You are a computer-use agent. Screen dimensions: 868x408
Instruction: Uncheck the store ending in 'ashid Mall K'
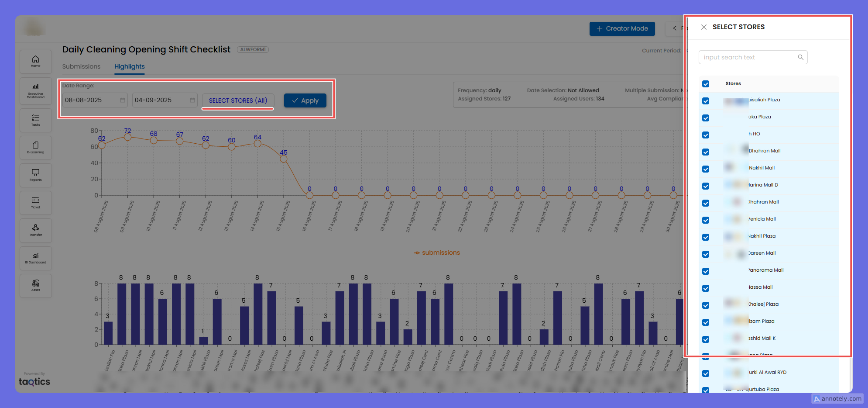[706, 339]
